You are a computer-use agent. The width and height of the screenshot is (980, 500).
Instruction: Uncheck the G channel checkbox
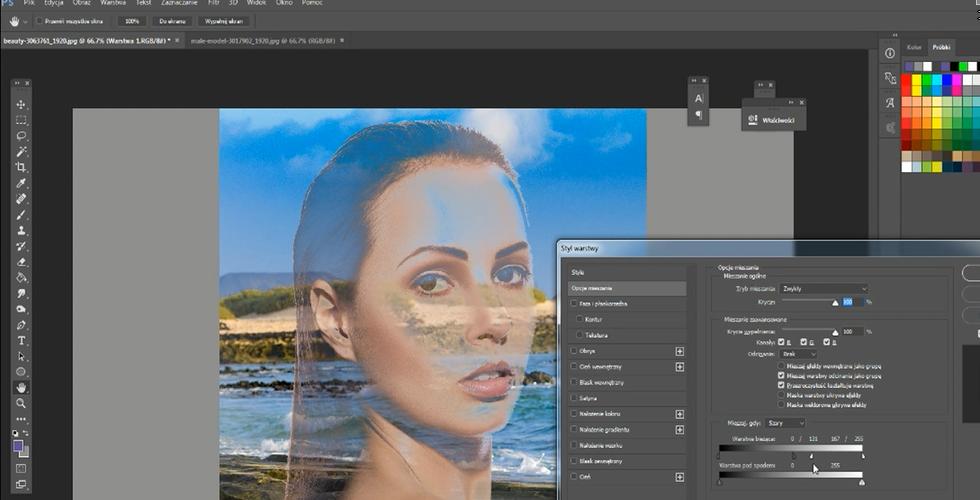click(804, 342)
